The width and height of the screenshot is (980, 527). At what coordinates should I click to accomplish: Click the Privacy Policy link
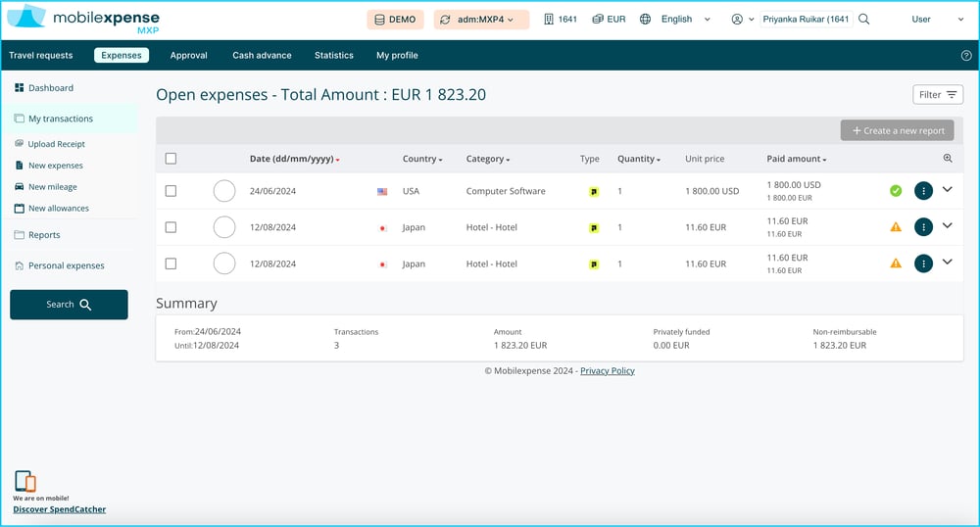[x=607, y=371]
